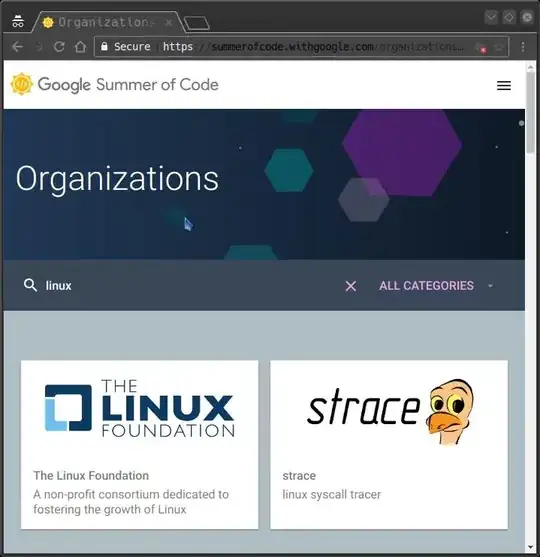Image resolution: width=540 pixels, height=557 pixels.
Task: Click the linux syscall tracer description
Action: coord(331,494)
